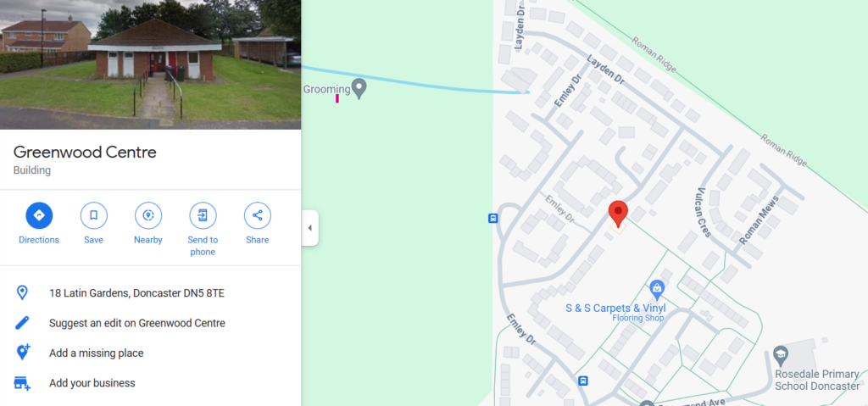Click the red Greenwood Centre map pin

pyautogui.click(x=618, y=214)
